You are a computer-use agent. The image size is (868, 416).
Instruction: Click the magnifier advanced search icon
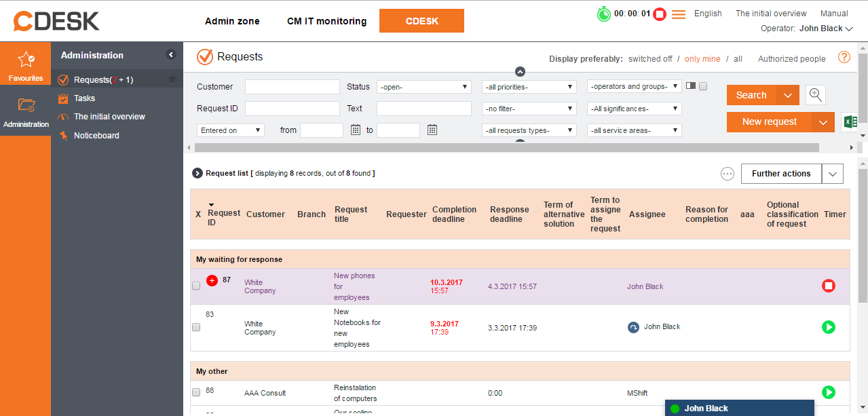point(816,95)
